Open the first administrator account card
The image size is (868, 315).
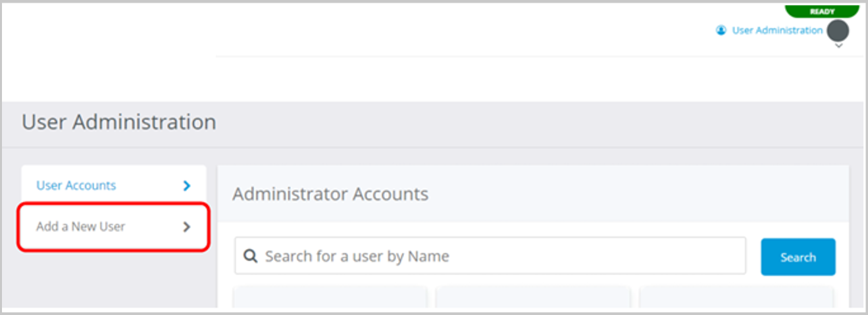pyautogui.click(x=330, y=297)
